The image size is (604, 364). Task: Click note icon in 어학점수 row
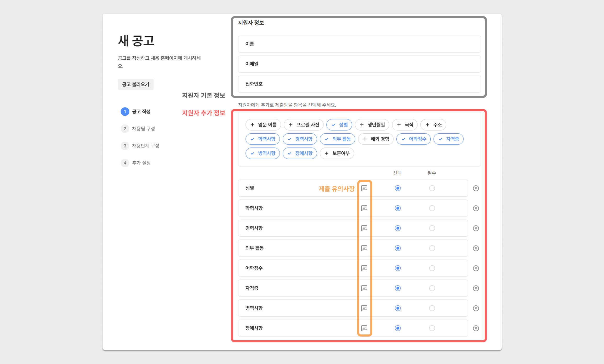(364, 268)
